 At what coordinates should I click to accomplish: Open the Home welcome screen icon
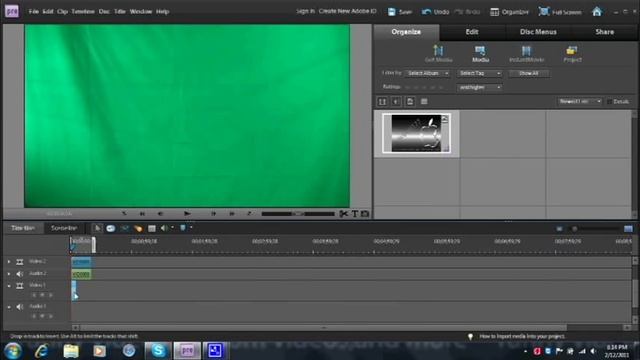click(597, 11)
